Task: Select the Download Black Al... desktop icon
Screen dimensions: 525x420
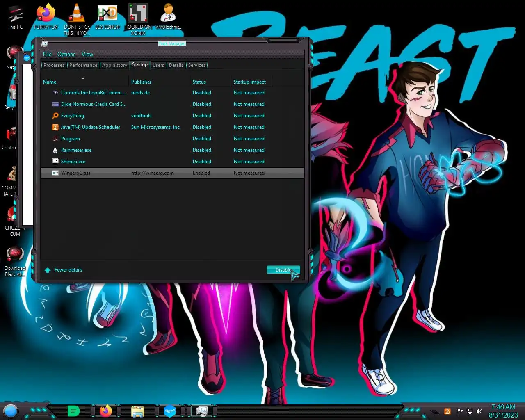Action: 15,255
